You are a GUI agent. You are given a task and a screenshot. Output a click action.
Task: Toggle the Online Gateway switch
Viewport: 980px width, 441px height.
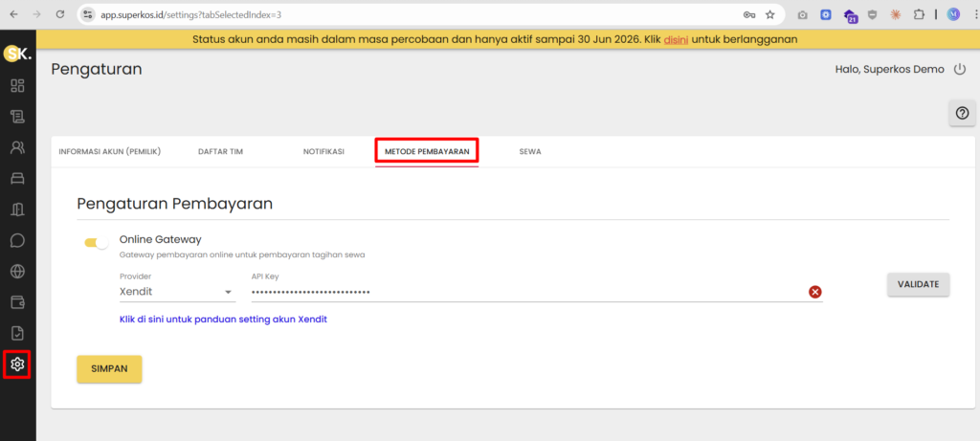click(97, 243)
